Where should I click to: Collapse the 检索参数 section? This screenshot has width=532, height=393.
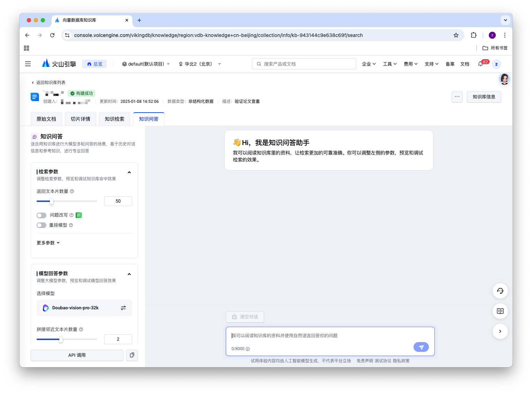(129, 172)
